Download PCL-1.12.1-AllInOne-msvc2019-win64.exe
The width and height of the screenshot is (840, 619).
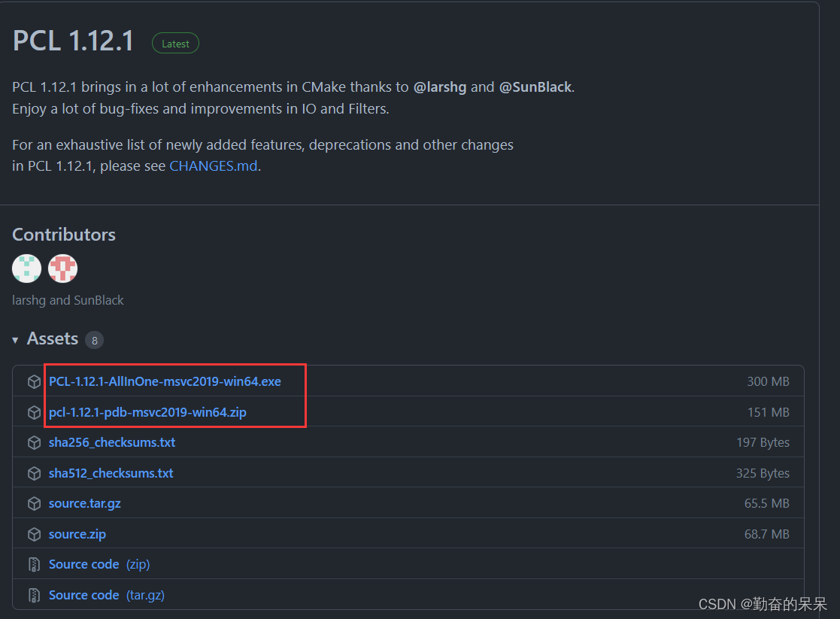click(165, 381)
